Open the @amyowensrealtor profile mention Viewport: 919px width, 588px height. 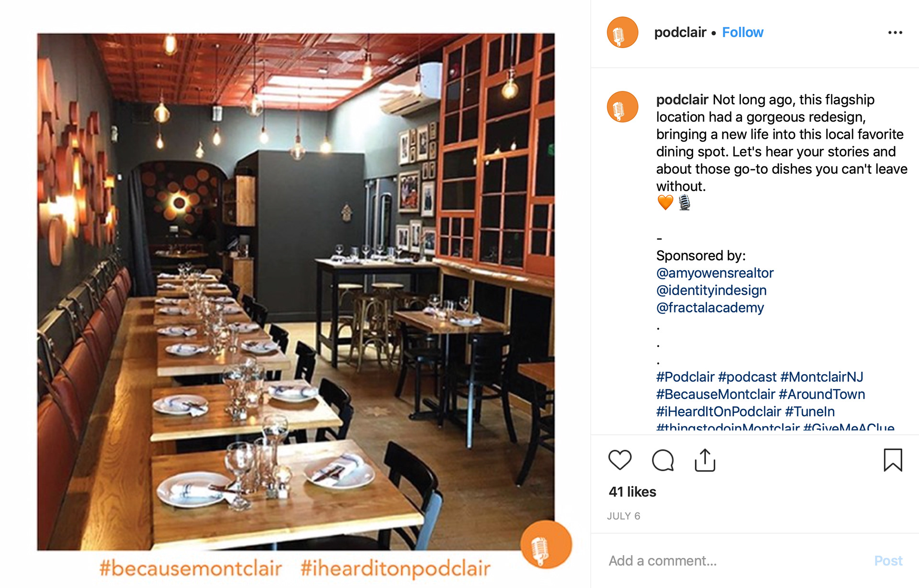coord(715,273)
